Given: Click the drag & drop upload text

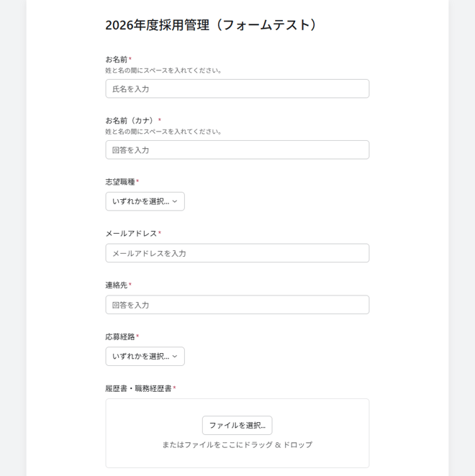Looking at the screenshot, I should click(237, 444).
